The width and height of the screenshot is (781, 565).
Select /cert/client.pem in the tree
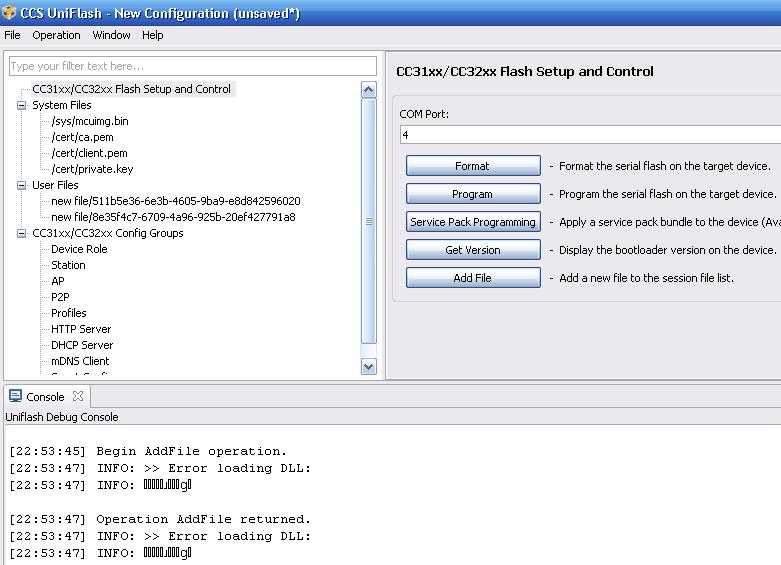pos(90,153)
